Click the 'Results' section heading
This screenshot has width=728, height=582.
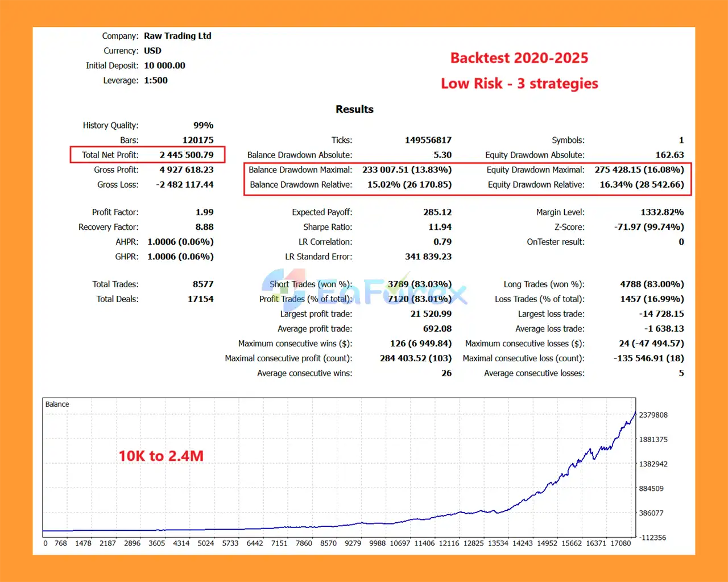point(354,109)
